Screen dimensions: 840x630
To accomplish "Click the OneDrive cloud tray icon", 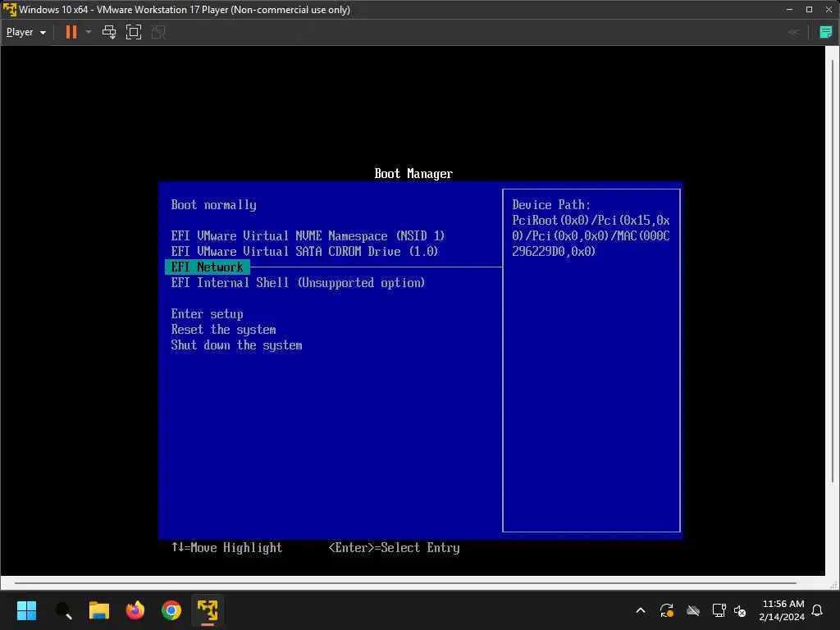I will point(693,610).
